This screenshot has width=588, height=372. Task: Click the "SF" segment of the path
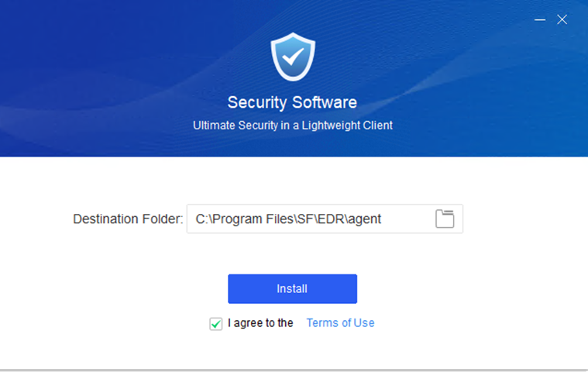(301, 219)
